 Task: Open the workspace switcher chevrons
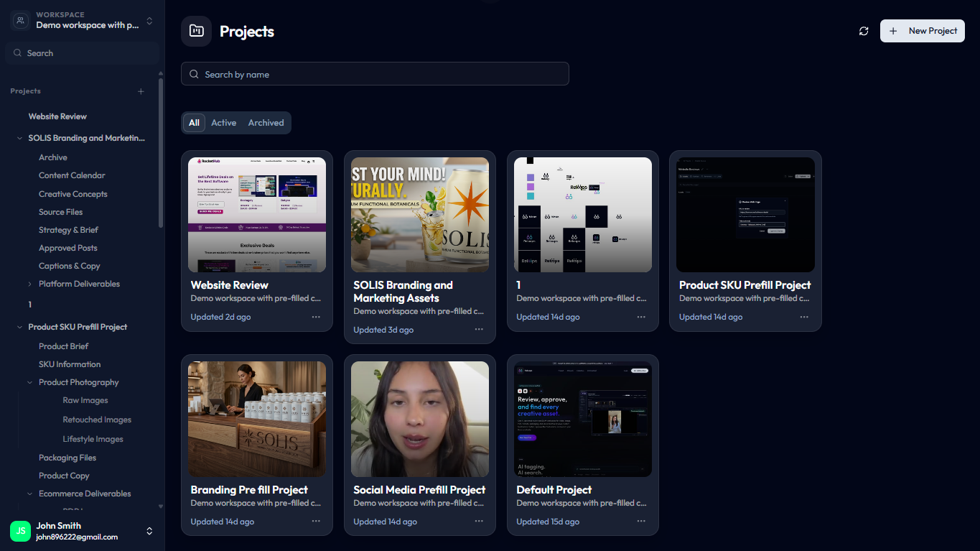[149, 21]
